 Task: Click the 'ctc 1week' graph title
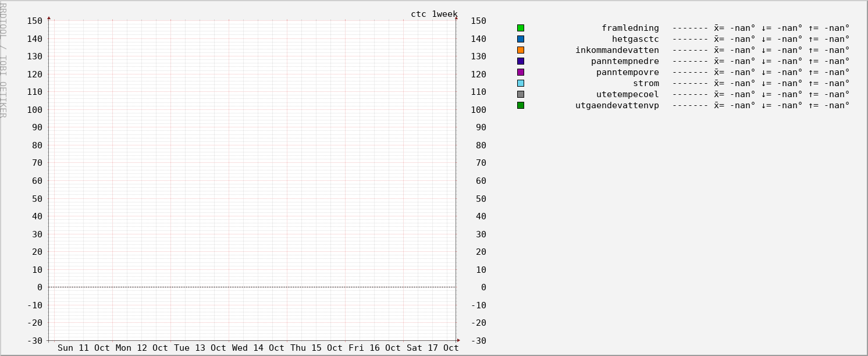click(434, 14)
